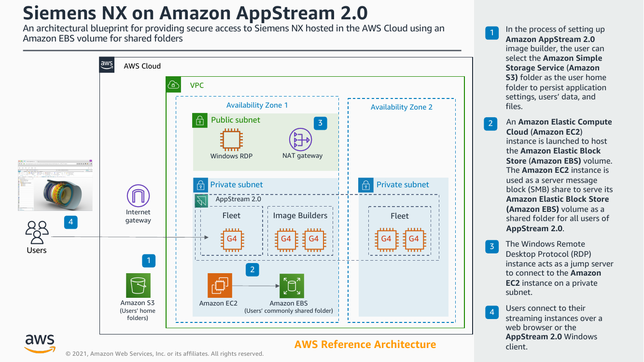Click the jump server description paragraph
This screenshot has width=644, height=362.
coord(560,268)
